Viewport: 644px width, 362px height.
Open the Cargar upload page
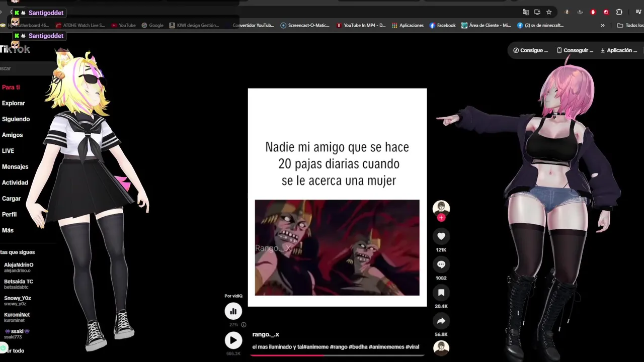pos(11,199)
